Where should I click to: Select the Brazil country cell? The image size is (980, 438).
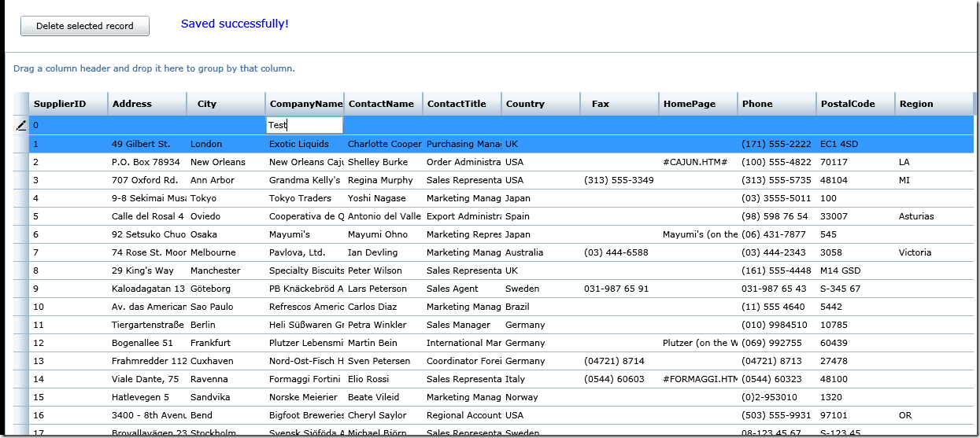pyautogui.click(x=541, y=307)
